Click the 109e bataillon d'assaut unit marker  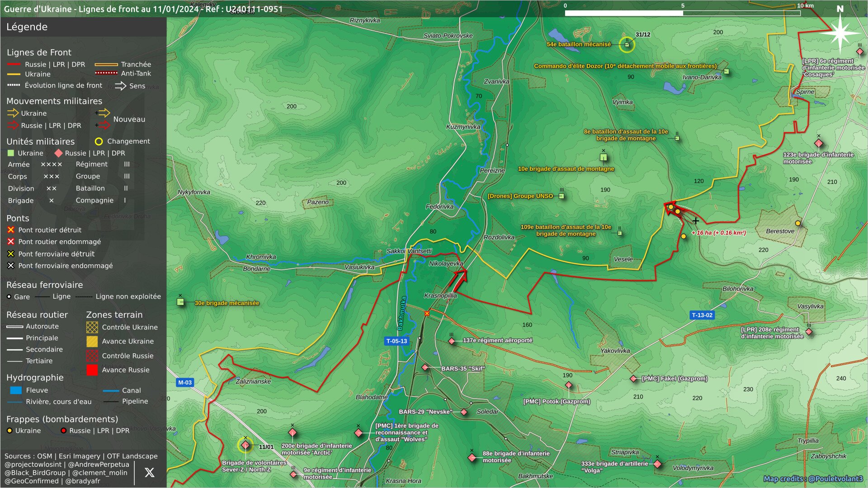click(620, 233)
